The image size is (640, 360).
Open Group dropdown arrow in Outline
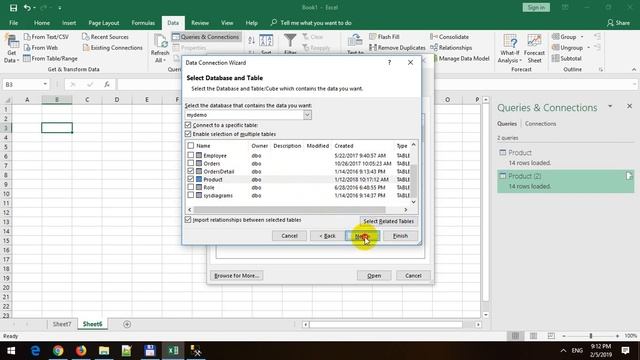[582, 37]
